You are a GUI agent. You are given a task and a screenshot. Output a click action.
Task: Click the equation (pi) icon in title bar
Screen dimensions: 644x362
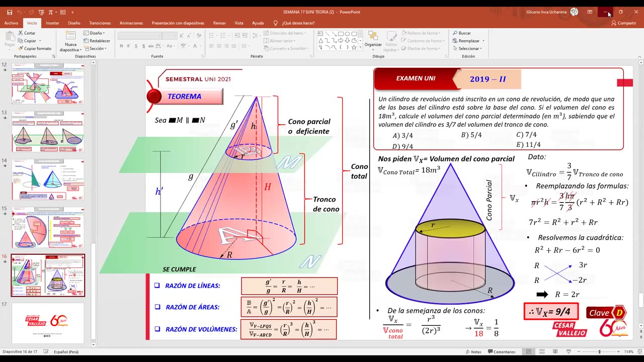tap(50, 12)
